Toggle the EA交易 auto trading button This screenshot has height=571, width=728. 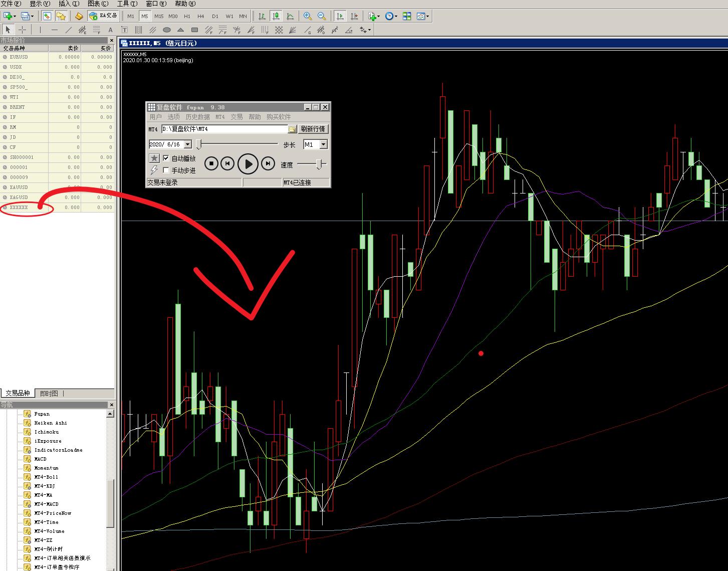click(x=103, y=16)
